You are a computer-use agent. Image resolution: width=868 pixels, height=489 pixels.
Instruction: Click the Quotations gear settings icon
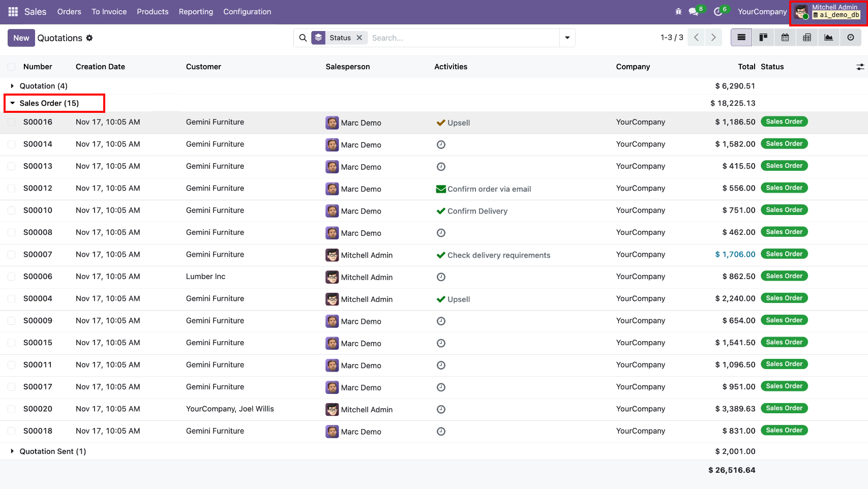tap(89, 38)
